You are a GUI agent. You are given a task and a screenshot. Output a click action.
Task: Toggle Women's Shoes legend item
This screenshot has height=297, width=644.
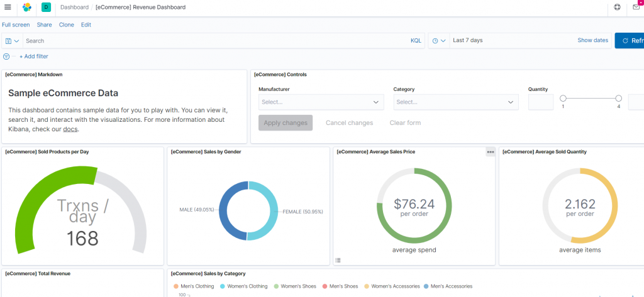[x=294, y=286]
